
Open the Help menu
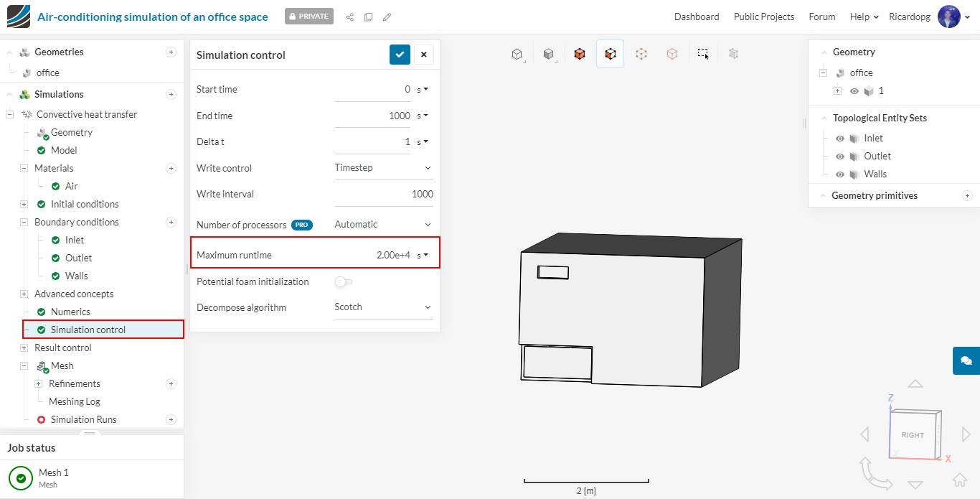coord(864,17)
